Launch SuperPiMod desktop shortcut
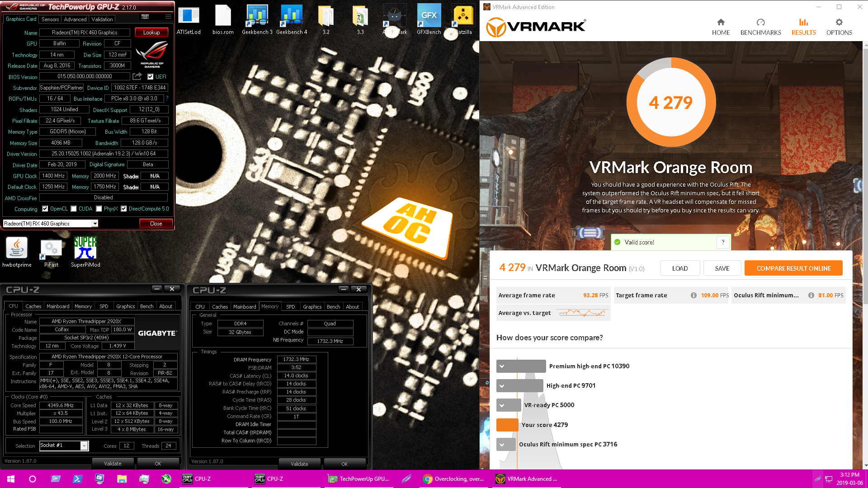This screenshot has width=868, height=488. 85,252
